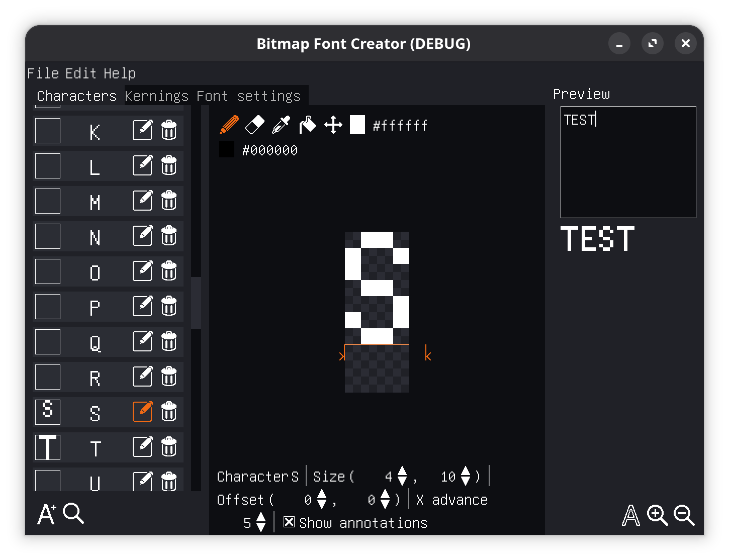Click the letter M label in the list
Screen dimensions: 729x560
(x=95, y=202)
